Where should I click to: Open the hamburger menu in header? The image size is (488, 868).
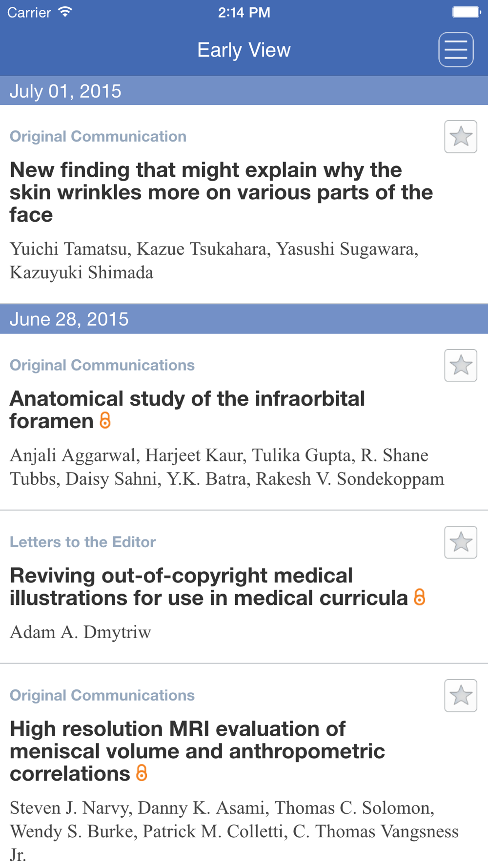[456, 50]
